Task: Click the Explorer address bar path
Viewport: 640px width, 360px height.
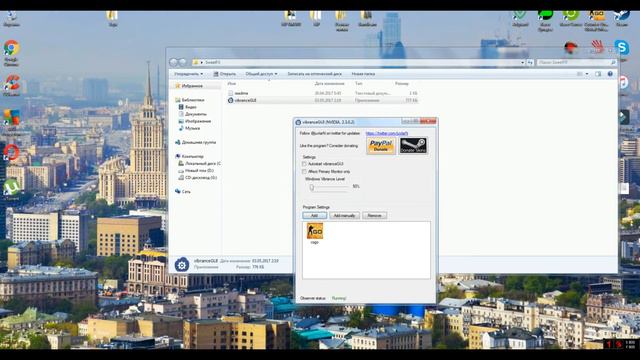Action: pyautogui.click(x=358, y=62)
